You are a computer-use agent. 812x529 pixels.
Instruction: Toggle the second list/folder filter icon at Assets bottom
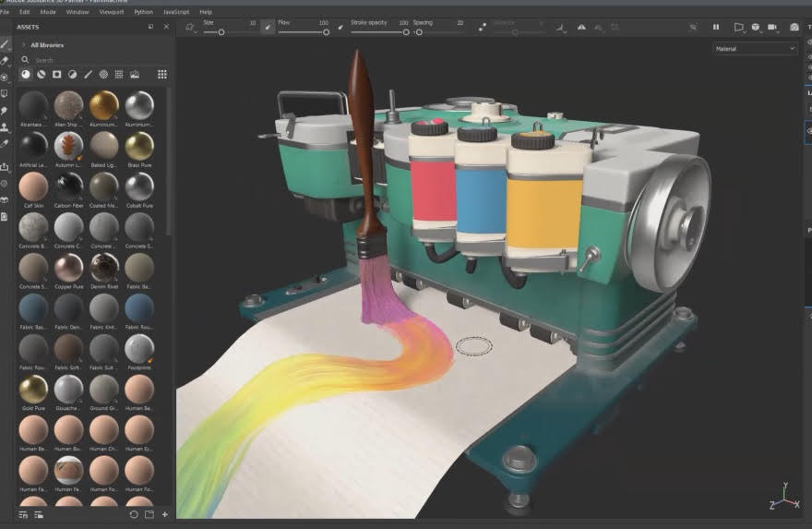39,514
